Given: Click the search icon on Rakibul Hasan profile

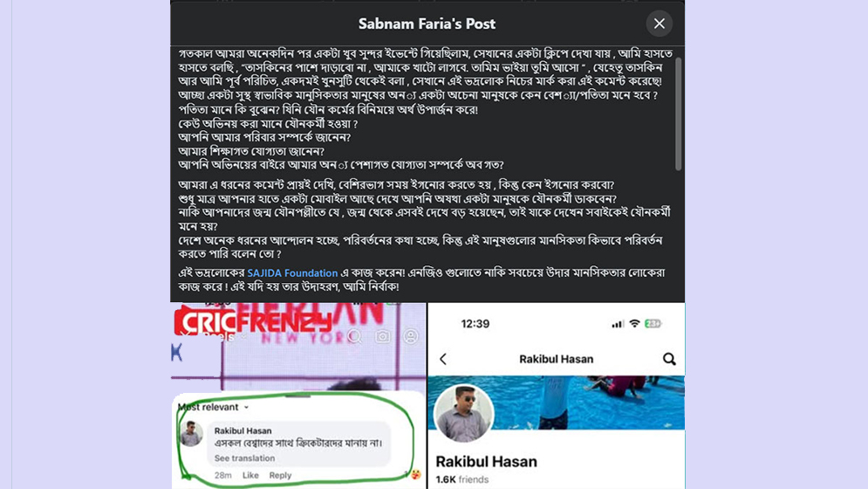Looking at the screenshot, I should click(669, 359).
